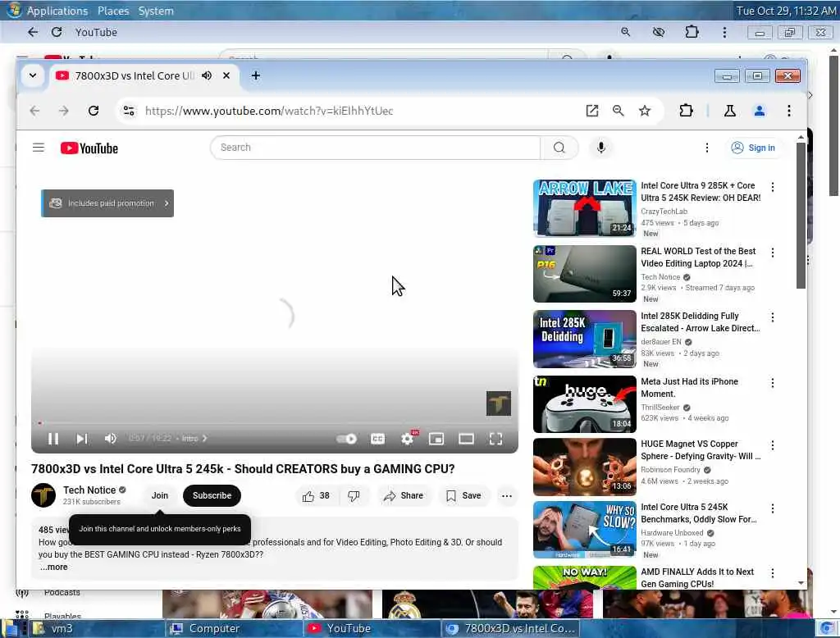Click tracking protection eye icon in background window
This screenshot has width=840, height=638.
pyautogui.click(x=659, y=32)
